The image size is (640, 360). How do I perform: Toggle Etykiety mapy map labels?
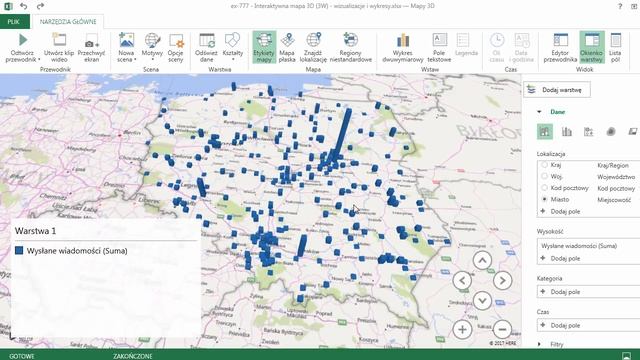click(x=264, y=47)
